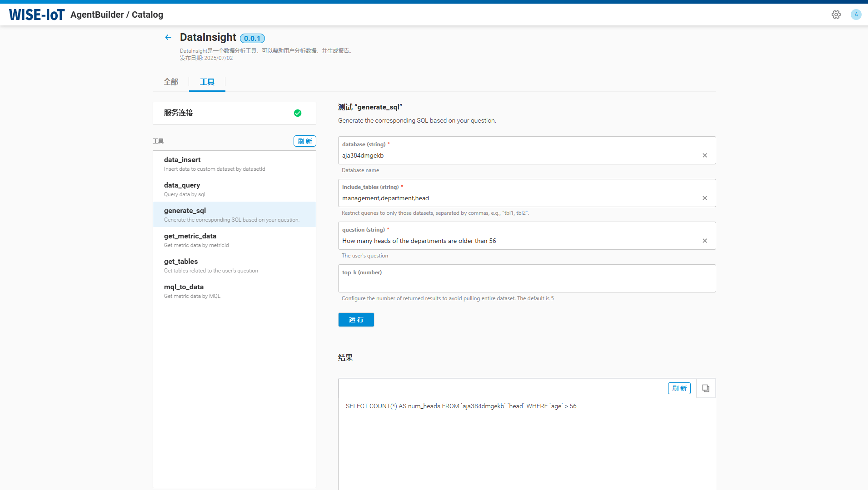This screenshot has width=868, height=490.
Task: Refresh the result panel with 刷新
Action: click(x=679, y=388)
